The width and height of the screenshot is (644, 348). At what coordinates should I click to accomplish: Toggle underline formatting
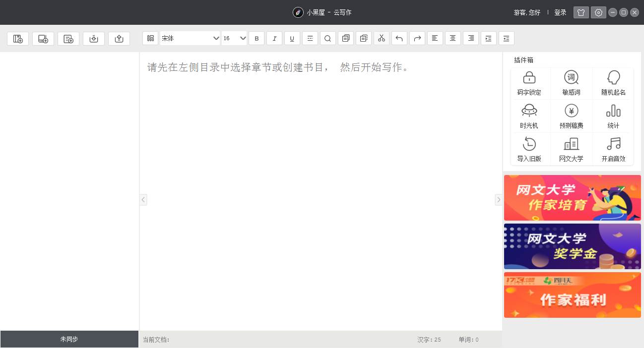coord(292,38)
